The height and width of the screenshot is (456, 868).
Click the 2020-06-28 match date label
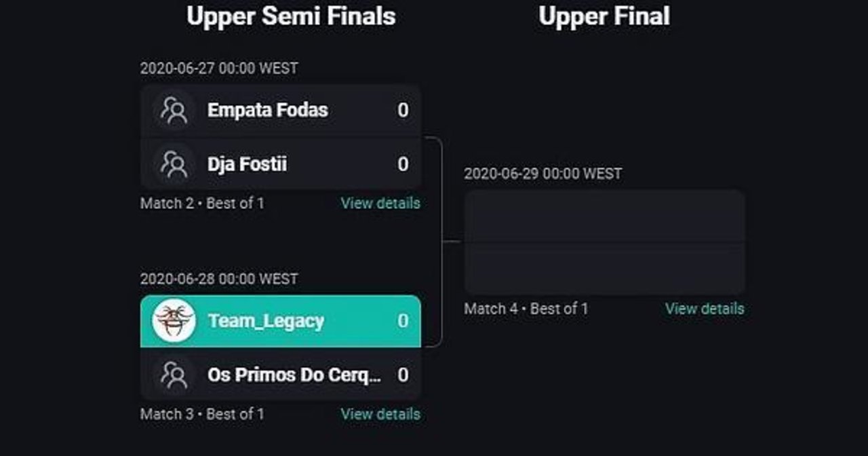pos(218,279)
